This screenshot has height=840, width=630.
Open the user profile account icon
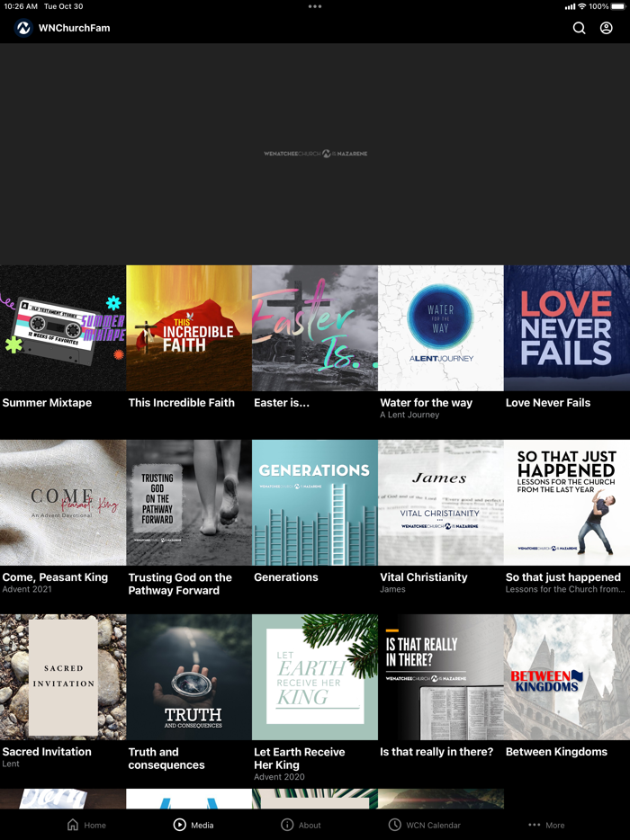pyautogui.click(x=606, y=28)
